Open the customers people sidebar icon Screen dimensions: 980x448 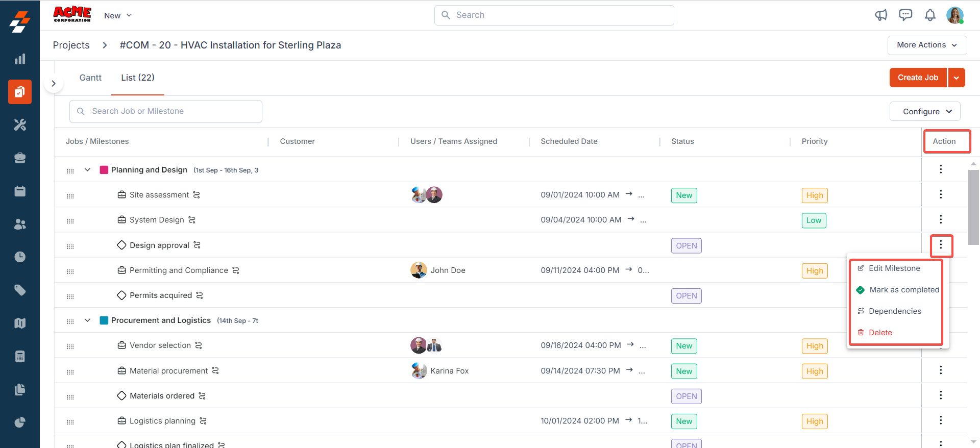tap(20, 224)
